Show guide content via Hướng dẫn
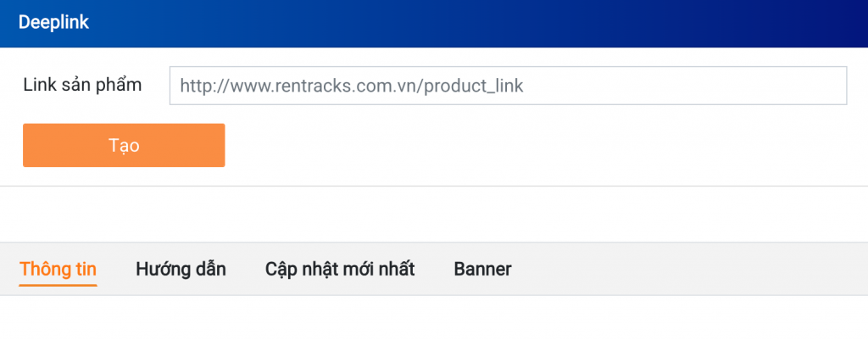This screenshot has width=868, height=340. [x=181, y=270]
